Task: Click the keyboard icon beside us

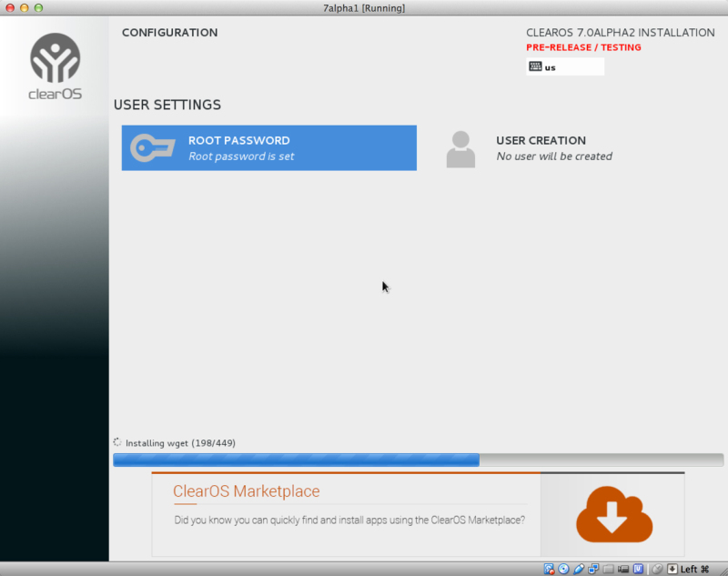Action: point(535,66)
